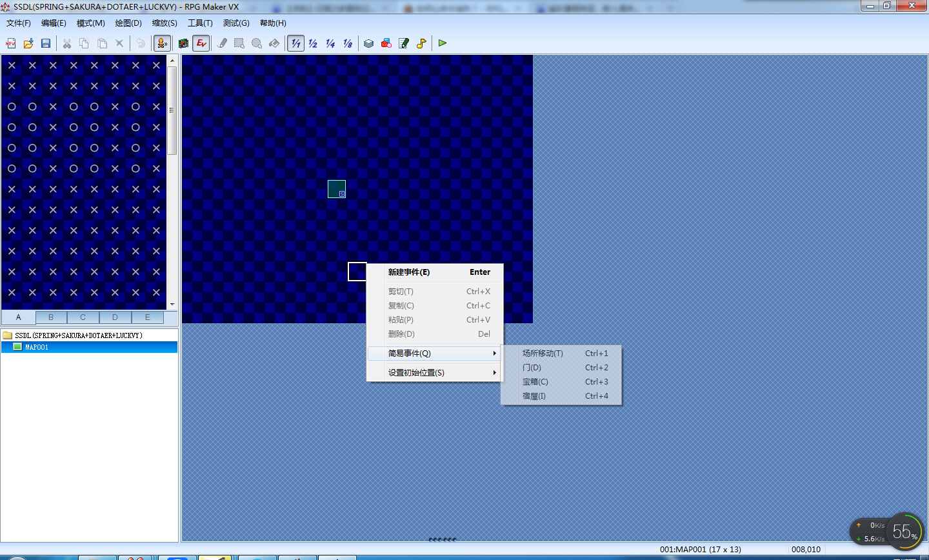929x560 pixels.
Task: Open the 文件(F) menu
Action: (x=19, y=23)
